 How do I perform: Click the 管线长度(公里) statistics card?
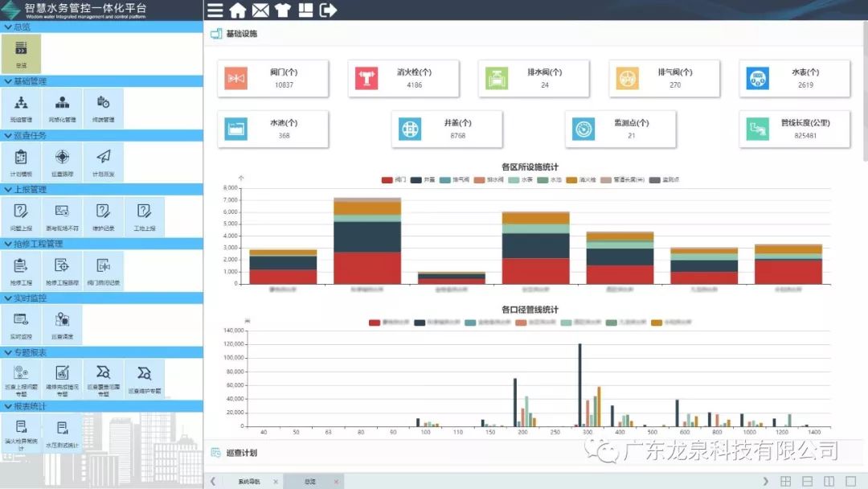pyautogui.click(x=794, y=129)
